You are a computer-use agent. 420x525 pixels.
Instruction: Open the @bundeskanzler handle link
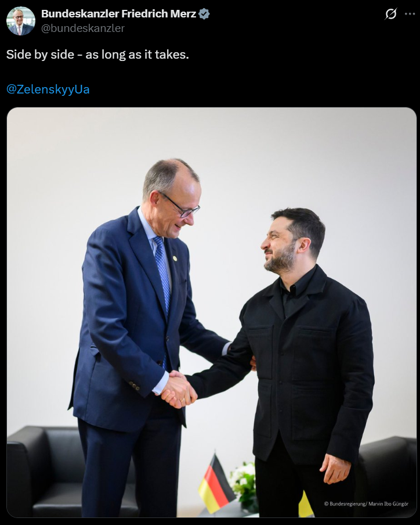82,28
